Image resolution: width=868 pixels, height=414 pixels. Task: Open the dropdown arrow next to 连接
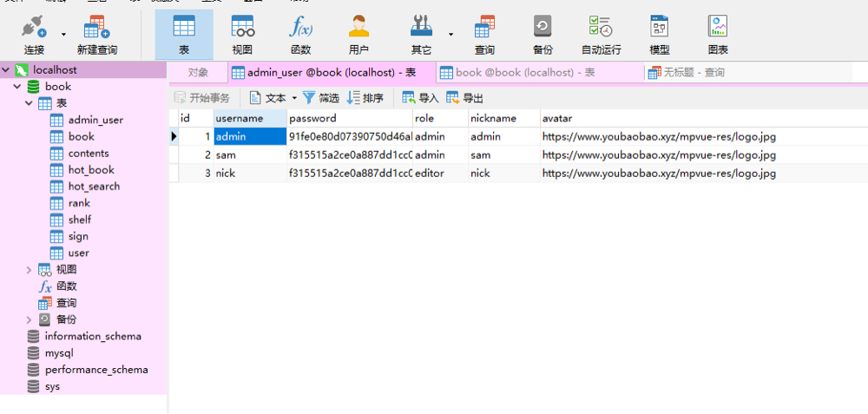(63, 35)
